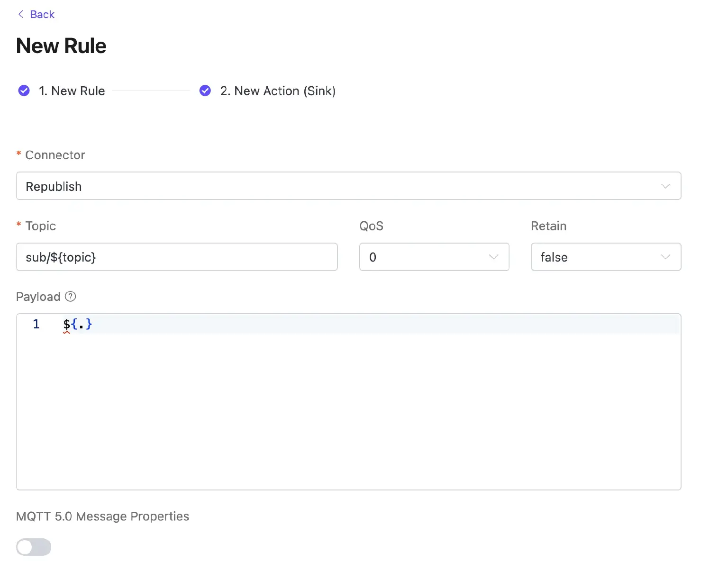Enable the MQTT 5.0 Message Properties toggle

click(x=34, y=547)
